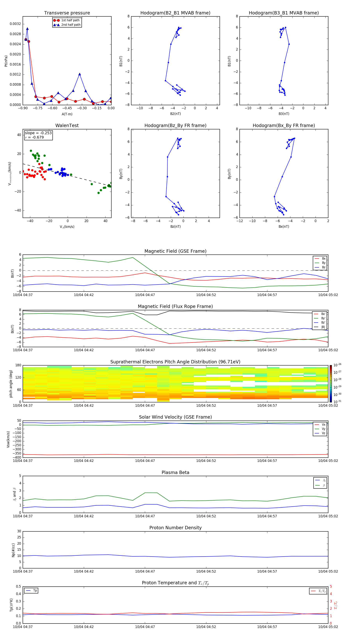Click the 'Tp(10^6K)' y-axis label

coord(11,605)
